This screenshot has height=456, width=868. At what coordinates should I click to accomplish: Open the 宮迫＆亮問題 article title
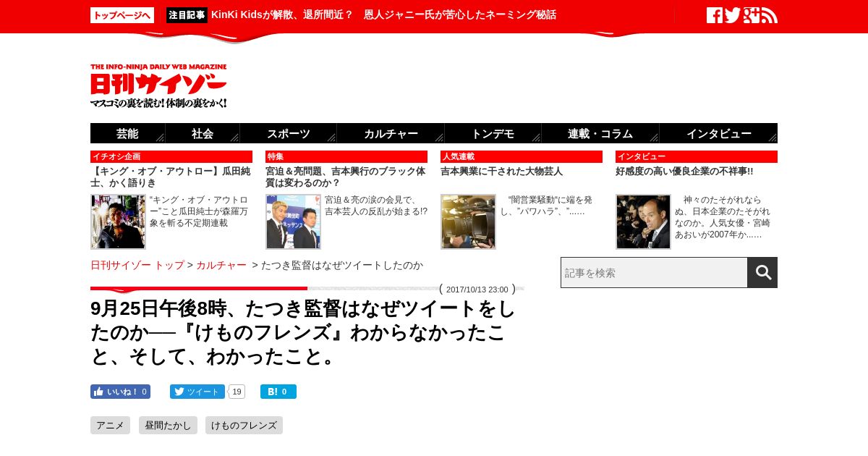346,177
